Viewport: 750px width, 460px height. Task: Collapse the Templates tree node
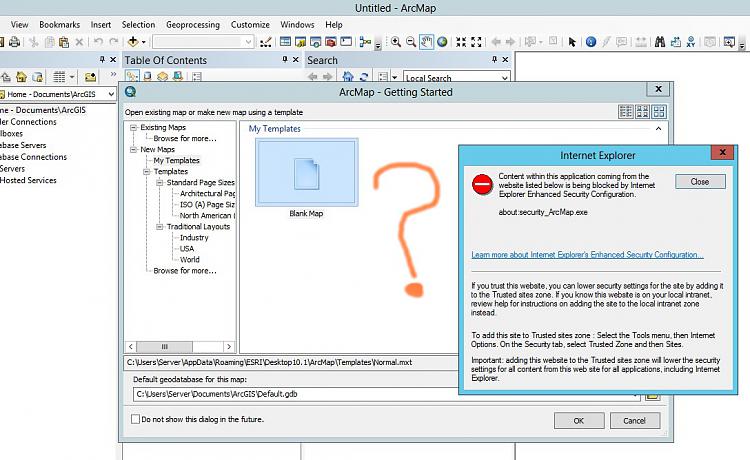147,172
